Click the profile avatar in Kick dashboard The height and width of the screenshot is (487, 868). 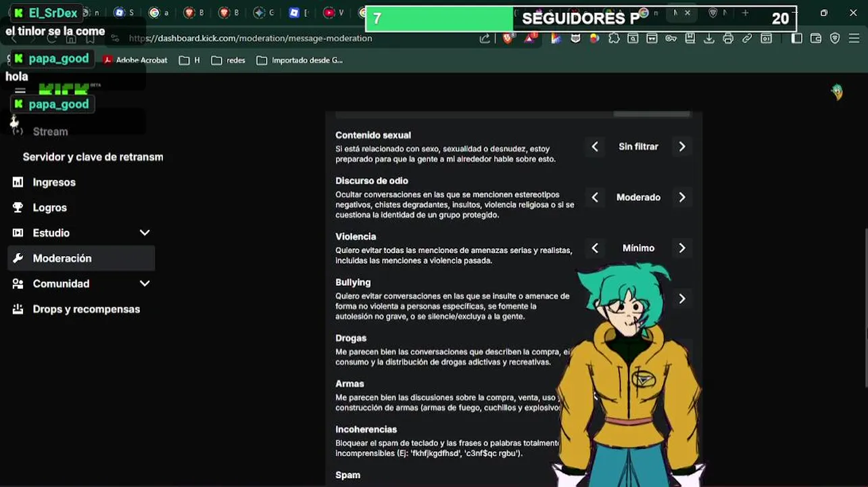[837, 92]
